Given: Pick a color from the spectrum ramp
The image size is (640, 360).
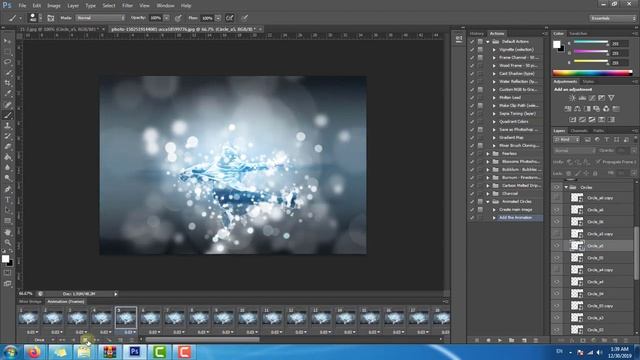Looking at the screenshot, I should coord(592,73).
